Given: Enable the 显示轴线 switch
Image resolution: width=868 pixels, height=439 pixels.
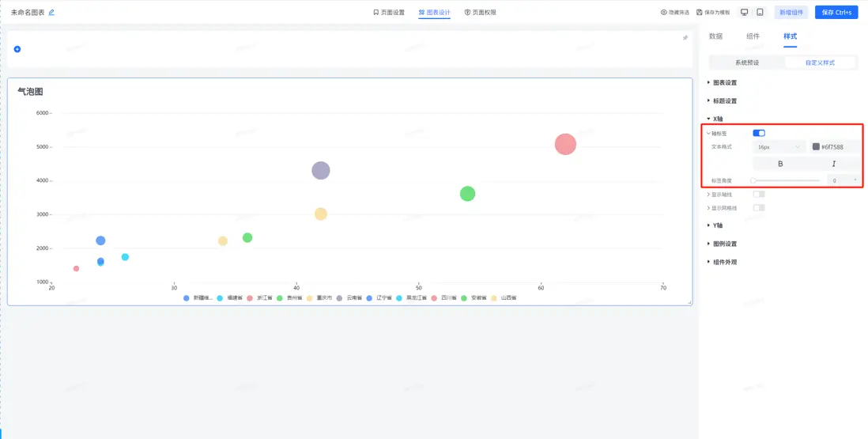Looking at the screenshot, I should coord(759,195).
